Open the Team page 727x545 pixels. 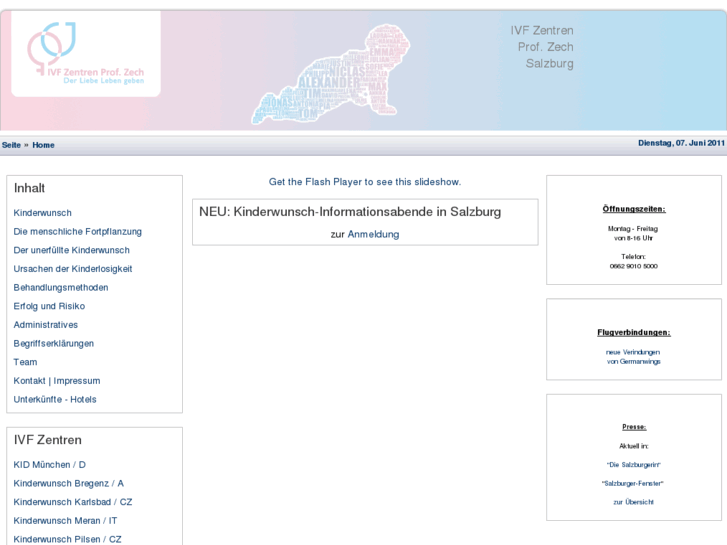click(25, 362)
